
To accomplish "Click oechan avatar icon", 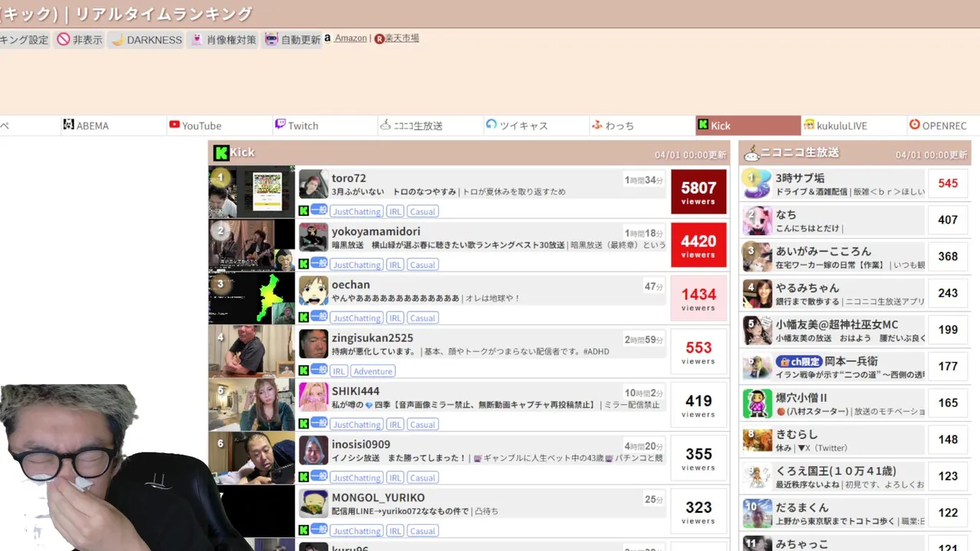I will pos(313,291).
